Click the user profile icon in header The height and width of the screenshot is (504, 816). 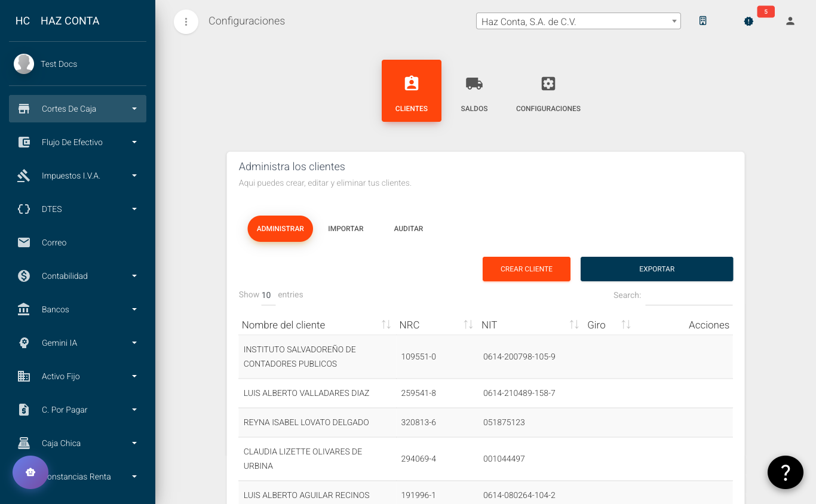click(790, 21)
